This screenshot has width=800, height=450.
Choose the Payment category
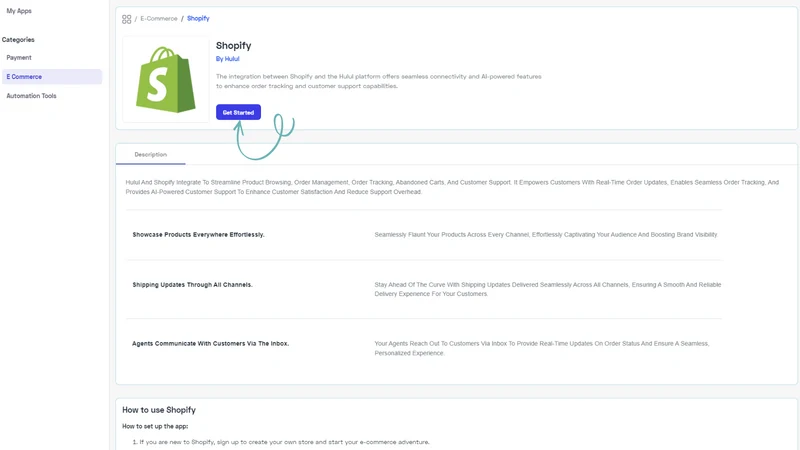19,58
